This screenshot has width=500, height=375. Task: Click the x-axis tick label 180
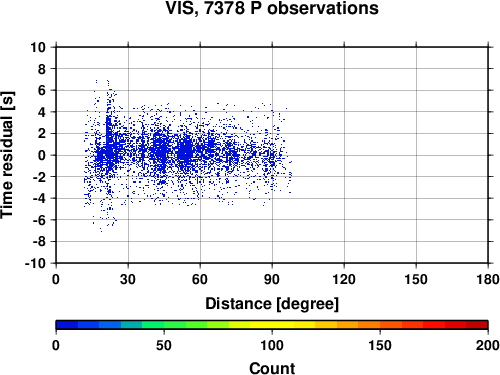pyautogui.click(x=488, y=279)
